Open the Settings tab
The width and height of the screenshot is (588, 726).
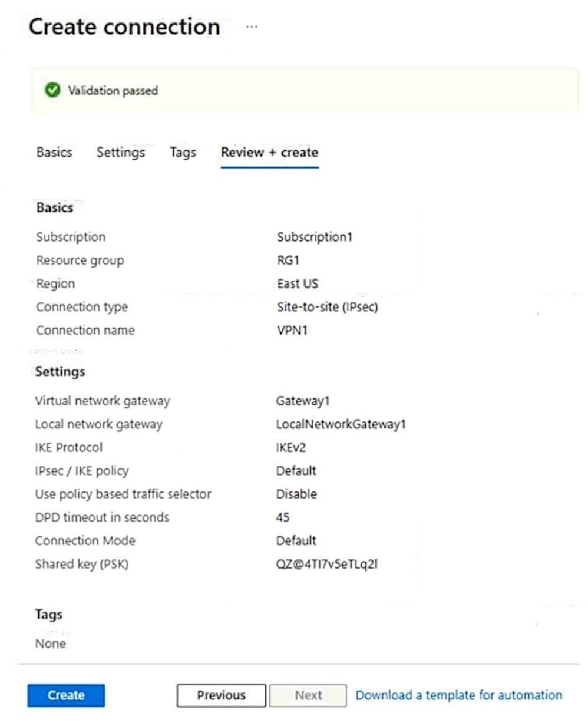click(x=121, y=153)
